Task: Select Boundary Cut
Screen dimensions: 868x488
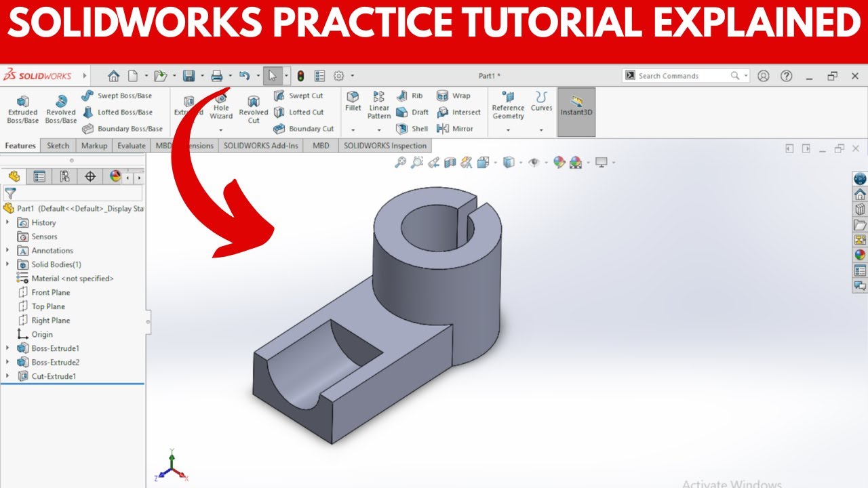Action: [304, 128]
